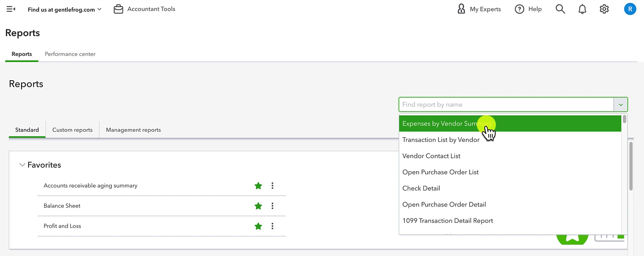Open the Help menu
The image size is (644, 256).
pos(528,9)
